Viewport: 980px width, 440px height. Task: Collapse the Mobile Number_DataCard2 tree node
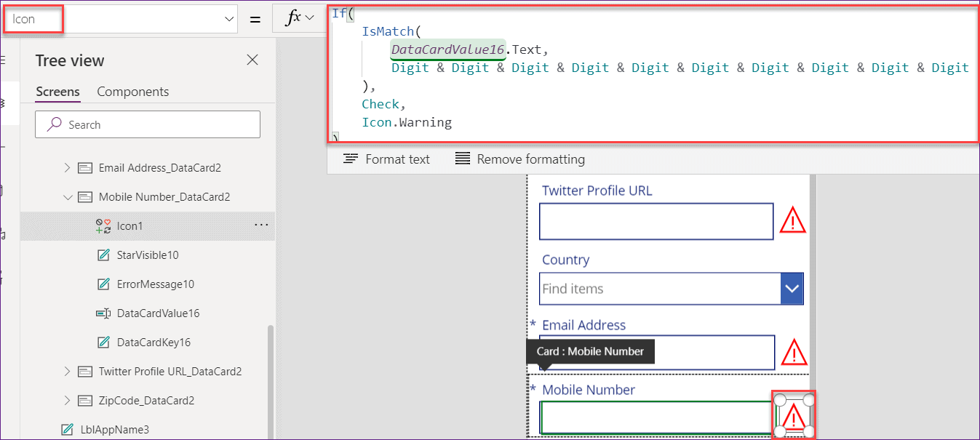point(68,196)
